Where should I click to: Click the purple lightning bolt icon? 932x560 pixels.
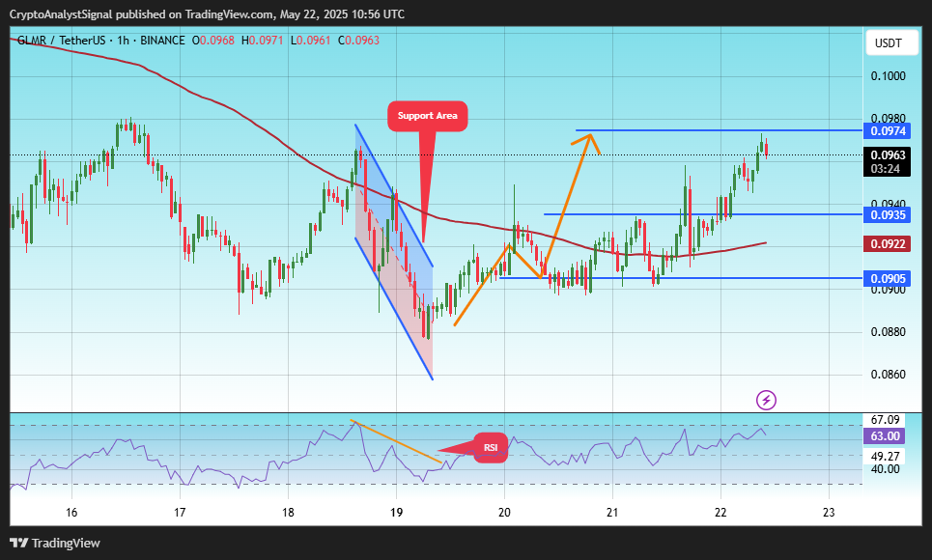coord(766,400)
